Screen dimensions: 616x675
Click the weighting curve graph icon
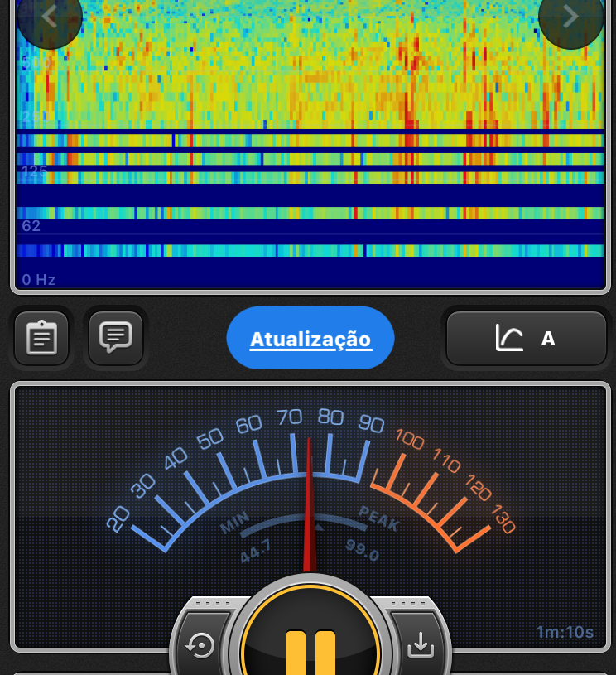509,338
